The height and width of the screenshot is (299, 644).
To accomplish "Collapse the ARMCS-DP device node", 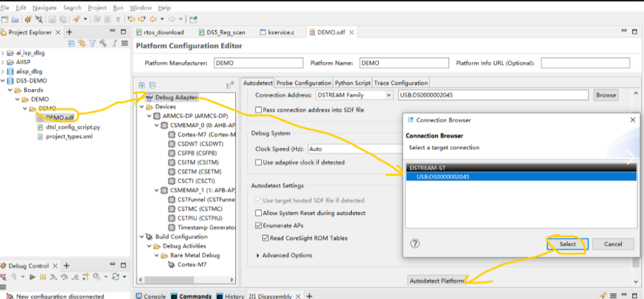I will [149, 116].
